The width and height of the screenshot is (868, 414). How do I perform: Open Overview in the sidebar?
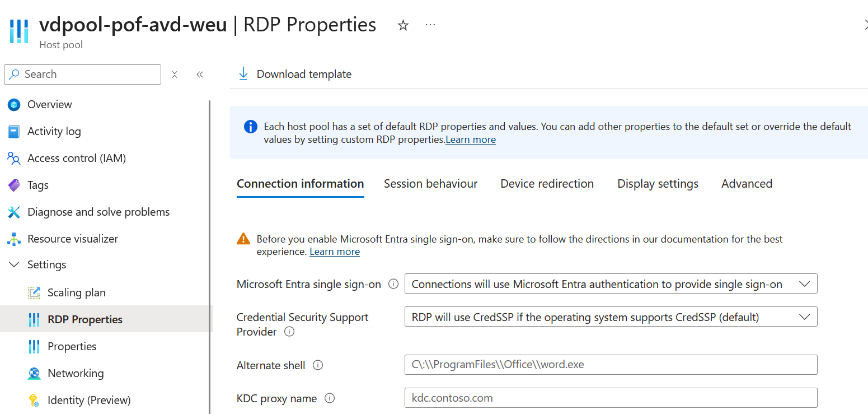(x=49, y=104)
